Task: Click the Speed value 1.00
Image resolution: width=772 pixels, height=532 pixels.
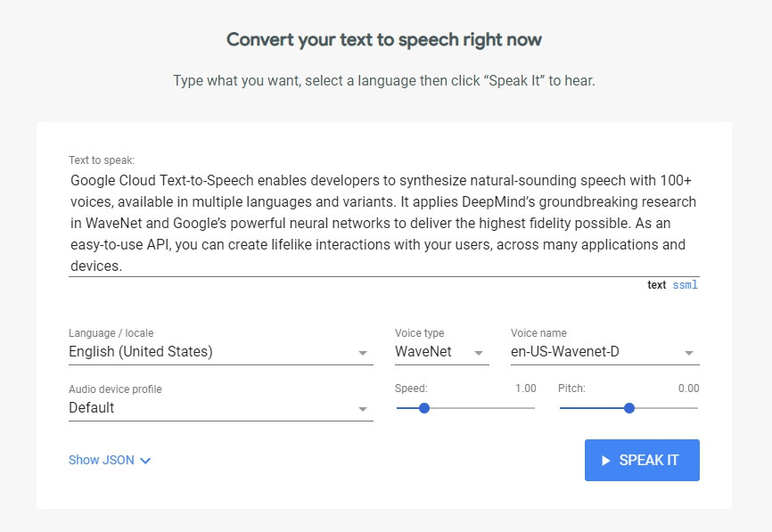Action: [525, 389]
